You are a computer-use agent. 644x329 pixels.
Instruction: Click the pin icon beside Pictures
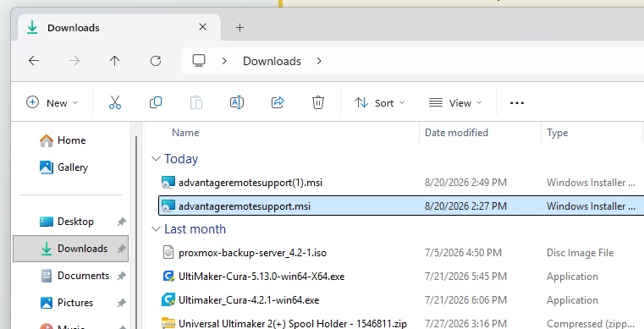[x=121, y=303]
